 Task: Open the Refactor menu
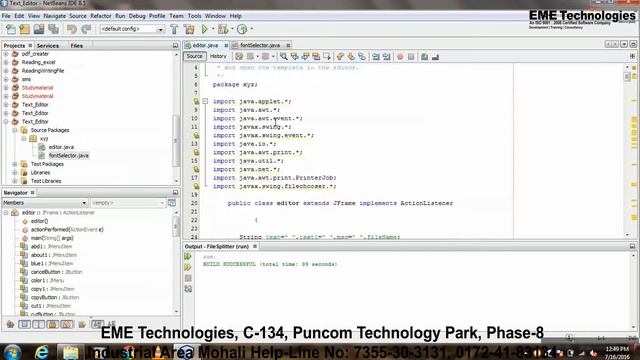point(100,16)
